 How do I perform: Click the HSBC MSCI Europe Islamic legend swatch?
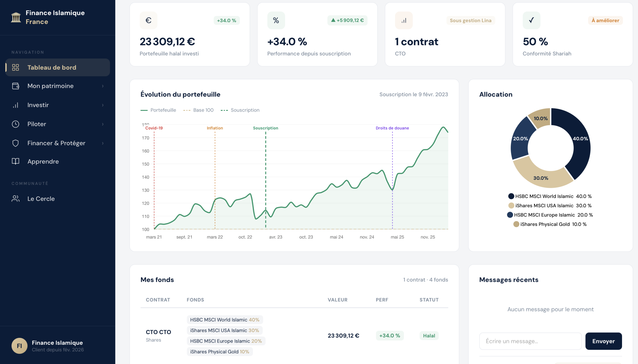(x=510, y=215)
